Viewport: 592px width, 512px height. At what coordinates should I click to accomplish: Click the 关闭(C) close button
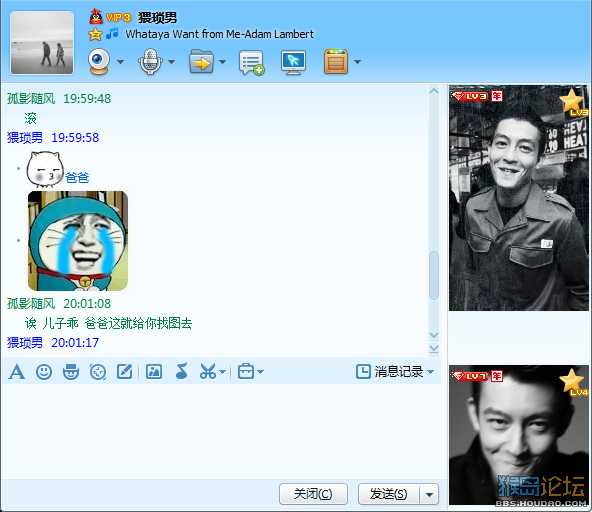click(x=313, y=494)
